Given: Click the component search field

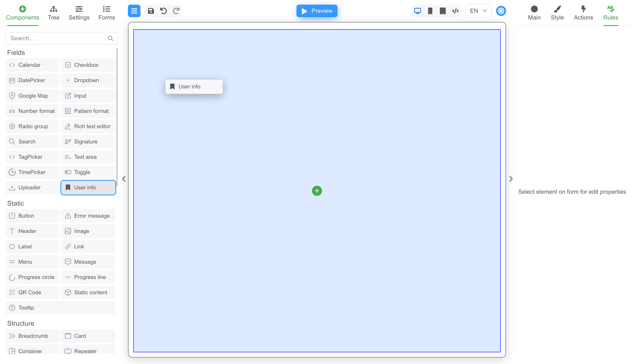Looking at the screenshot, I should coord(57,38).
